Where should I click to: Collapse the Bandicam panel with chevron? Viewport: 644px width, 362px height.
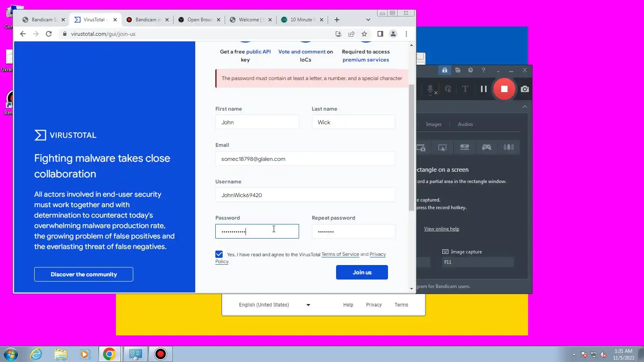tap(524, 107)
